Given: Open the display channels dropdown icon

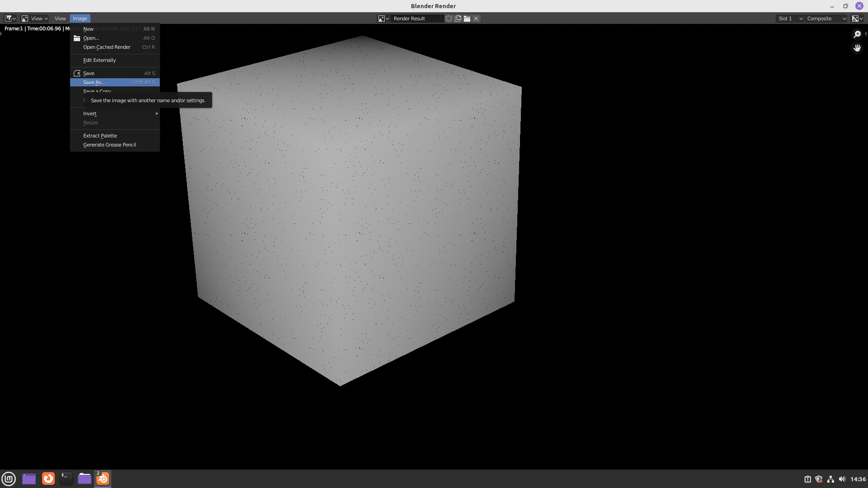Looking at the screenshot, I should coord(857,19).
